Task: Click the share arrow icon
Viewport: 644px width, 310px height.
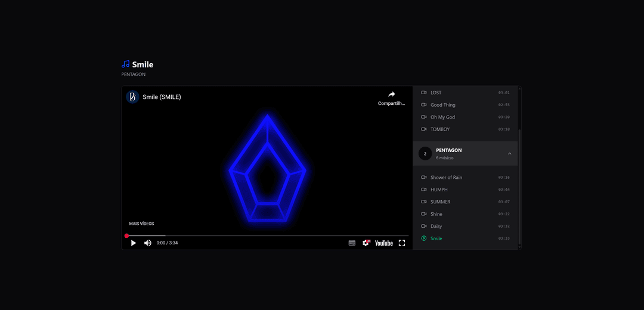Action: point(391,95)
